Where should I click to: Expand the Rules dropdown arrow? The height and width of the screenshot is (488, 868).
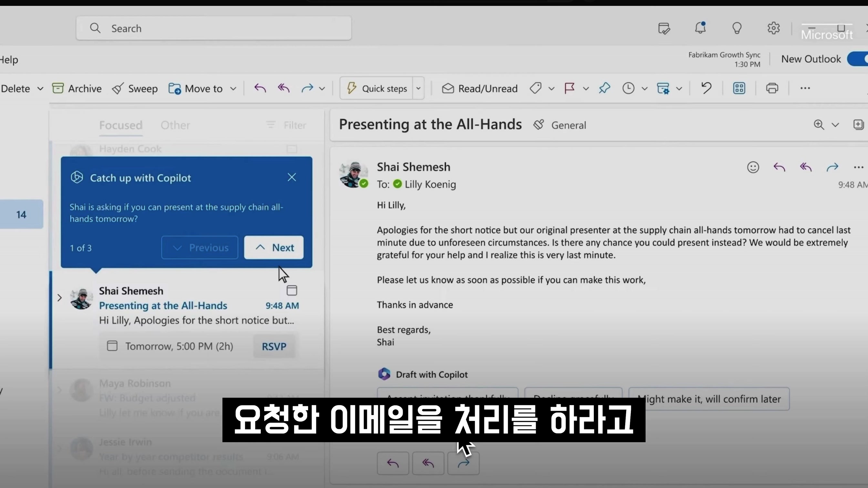679,88
